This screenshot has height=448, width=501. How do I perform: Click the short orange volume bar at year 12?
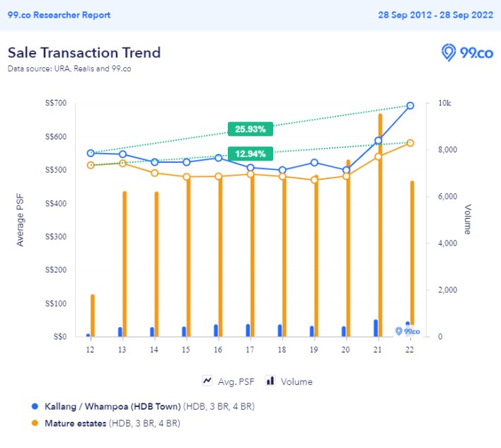tap(93, 316)
